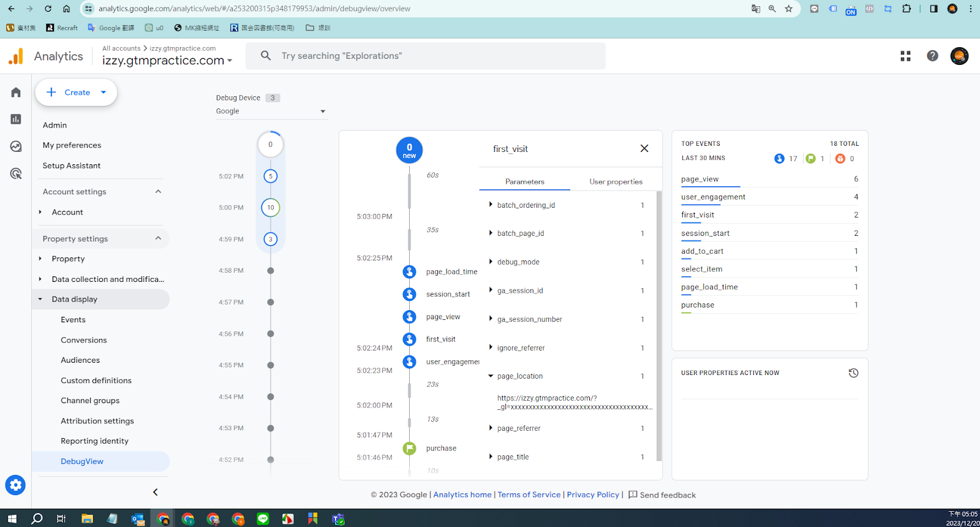Expand the ga_session_id parameter

point(491,290)
